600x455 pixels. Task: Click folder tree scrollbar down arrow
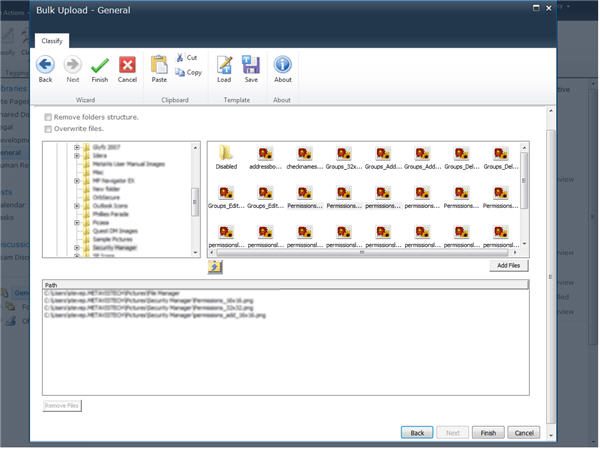(195, 253)
